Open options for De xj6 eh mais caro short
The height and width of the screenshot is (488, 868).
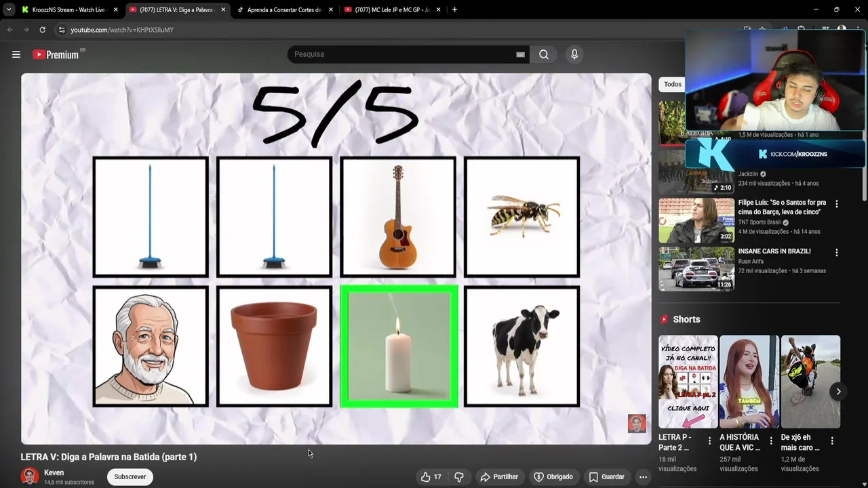coord(832,441)
